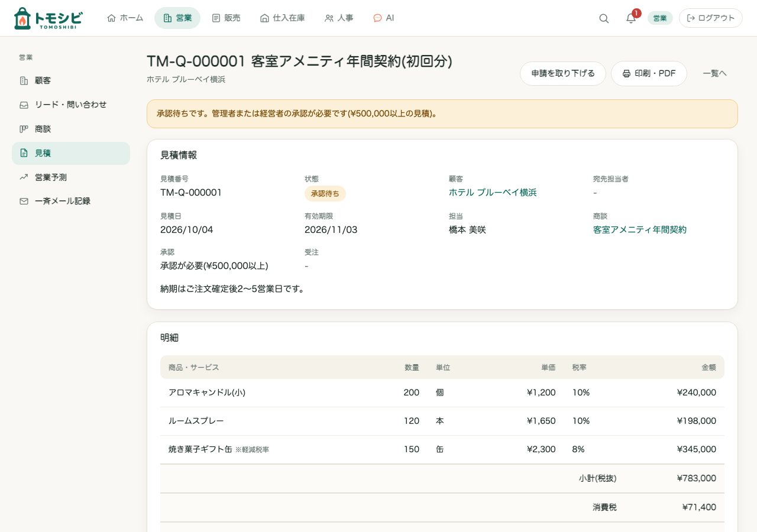The width and height of the screenshot is (757, 532).
Task: Open 人事 tab
Action: point(339,18)
